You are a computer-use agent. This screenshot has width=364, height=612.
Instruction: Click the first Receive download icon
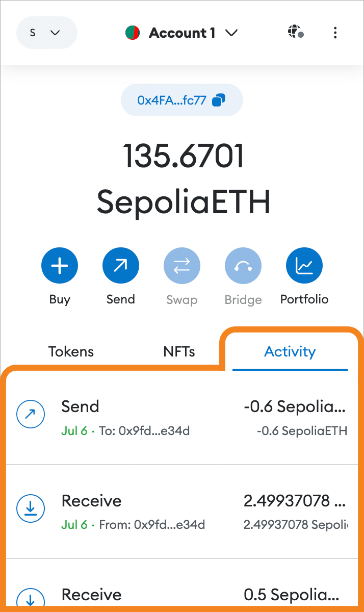(31, 508)
